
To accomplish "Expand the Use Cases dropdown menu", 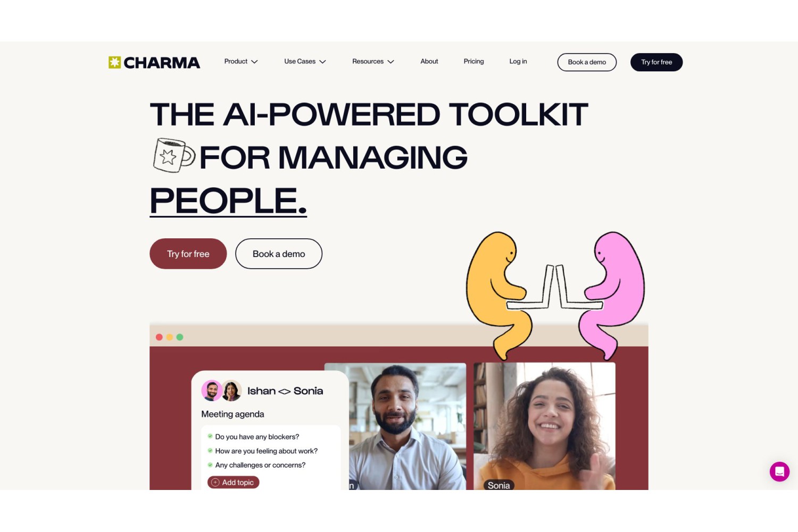I will [305, 62].
